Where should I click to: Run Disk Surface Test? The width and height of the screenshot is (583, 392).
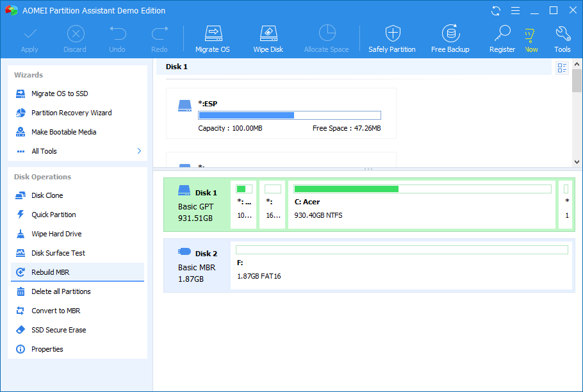[x=78, y=253]
